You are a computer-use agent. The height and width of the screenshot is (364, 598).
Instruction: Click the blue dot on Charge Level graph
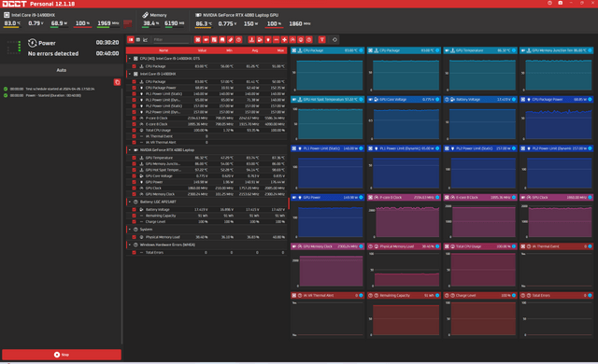click(x=514, y=296)
